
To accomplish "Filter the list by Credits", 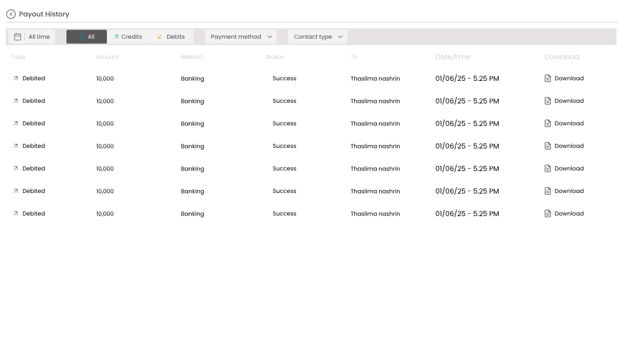I will coord(128,37).
